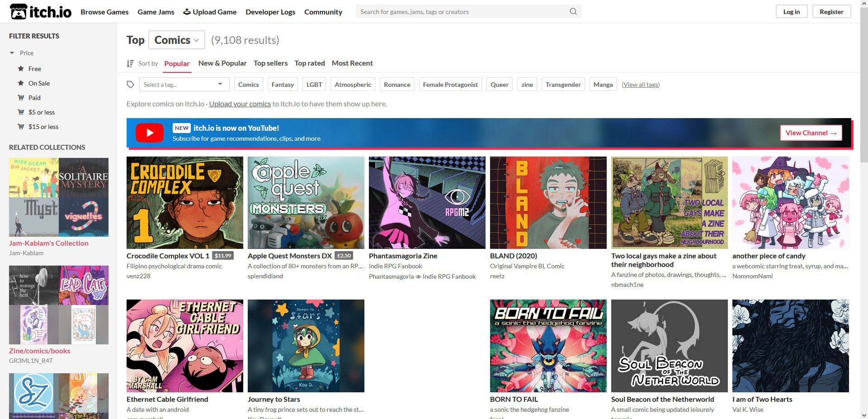Screen dimensions: 868x419
Task: Filter by the Fantasy tag
Action: [x=283, y=85]
